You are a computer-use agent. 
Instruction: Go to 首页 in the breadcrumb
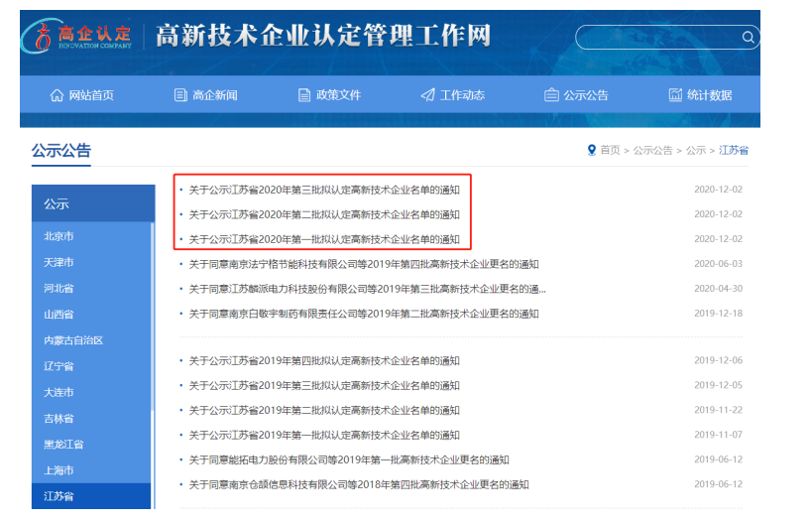(610, 150)
